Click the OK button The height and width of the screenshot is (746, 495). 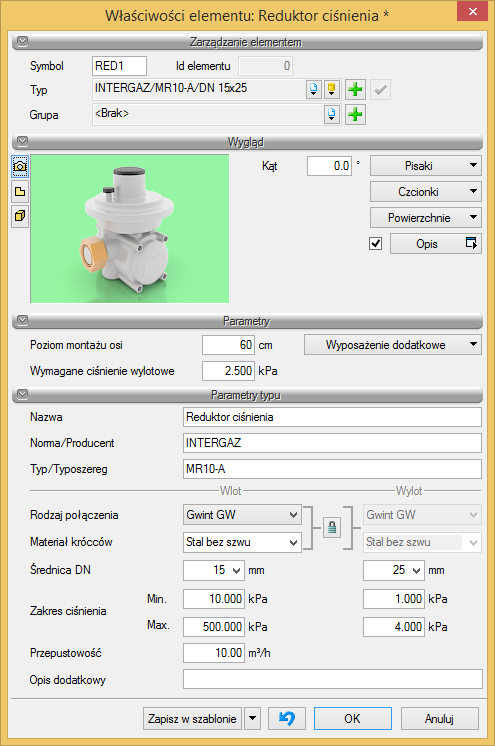tap(353, 718)
